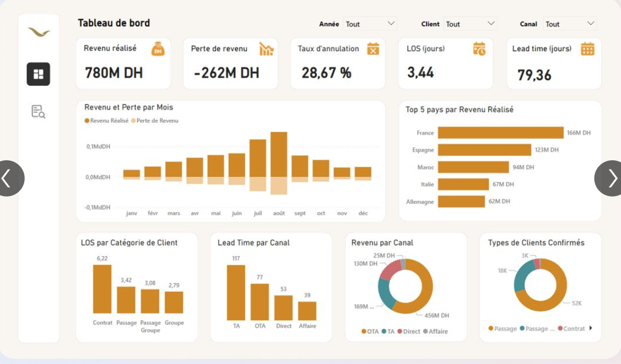Click the calendar clock icon on LOS card
The width and height of the screenshot is (621, 364).
pyautogui.click(x=479, y=48)
